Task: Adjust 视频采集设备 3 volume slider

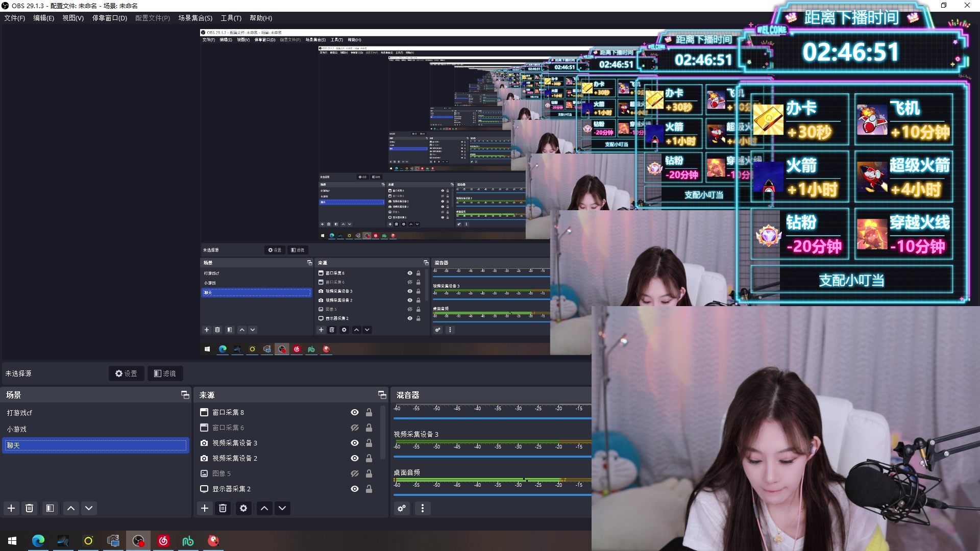Action: 493,457
